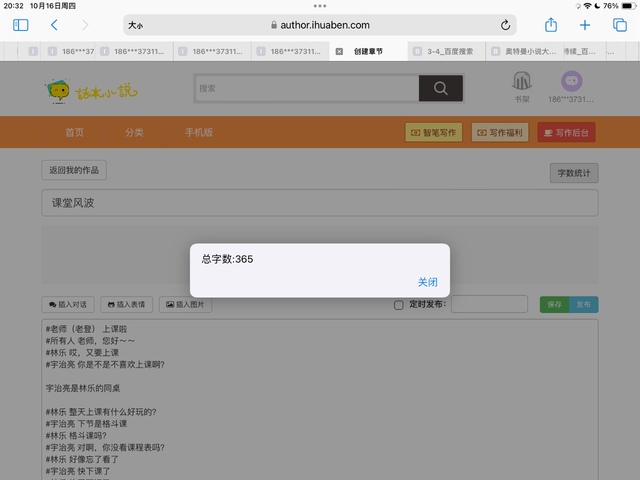Screen dimensions: 640x480
Task: Click the search magnifier icon button
Action: [440, 89]
